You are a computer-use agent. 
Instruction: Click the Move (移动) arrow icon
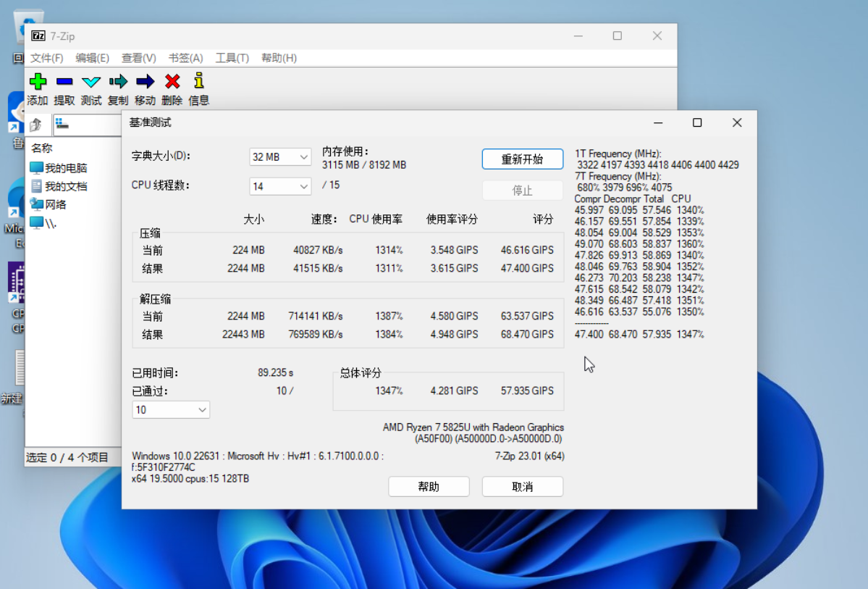tap(145, 82)
